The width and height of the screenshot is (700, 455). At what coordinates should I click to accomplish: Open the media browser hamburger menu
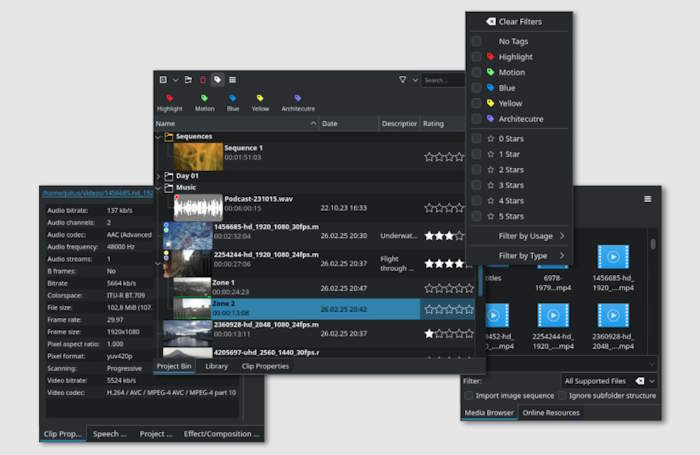click(647, 199)
